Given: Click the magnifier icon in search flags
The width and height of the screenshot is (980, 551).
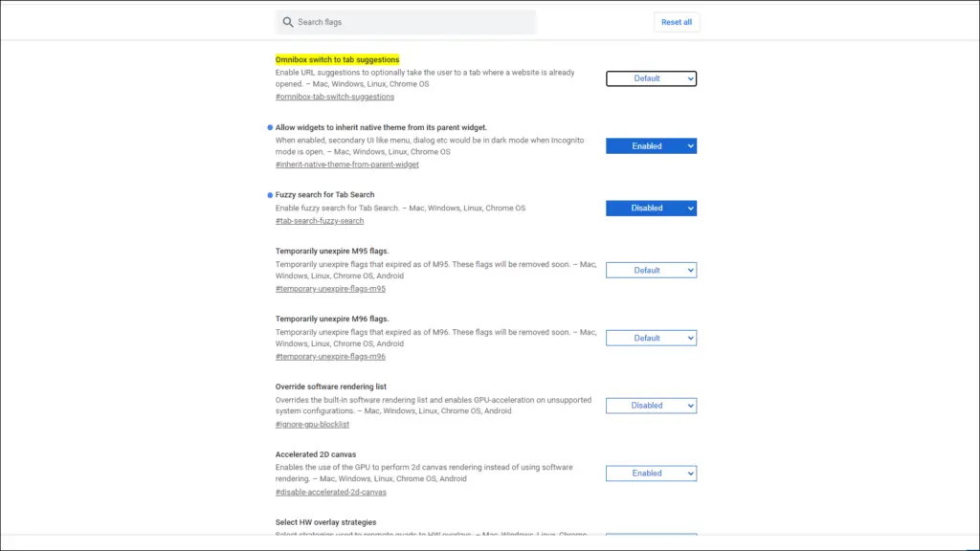Looking at the screenshot, I should (287, 23).
